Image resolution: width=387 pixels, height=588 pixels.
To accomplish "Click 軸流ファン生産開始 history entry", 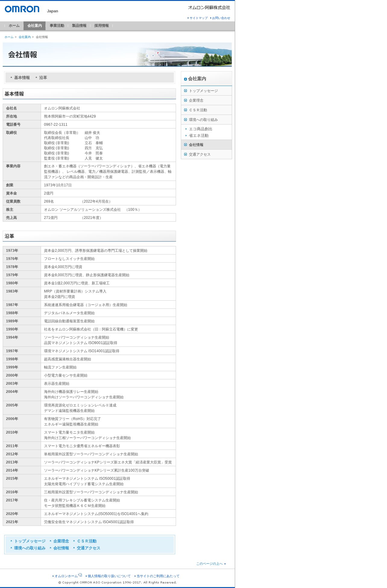I will 60,367.
